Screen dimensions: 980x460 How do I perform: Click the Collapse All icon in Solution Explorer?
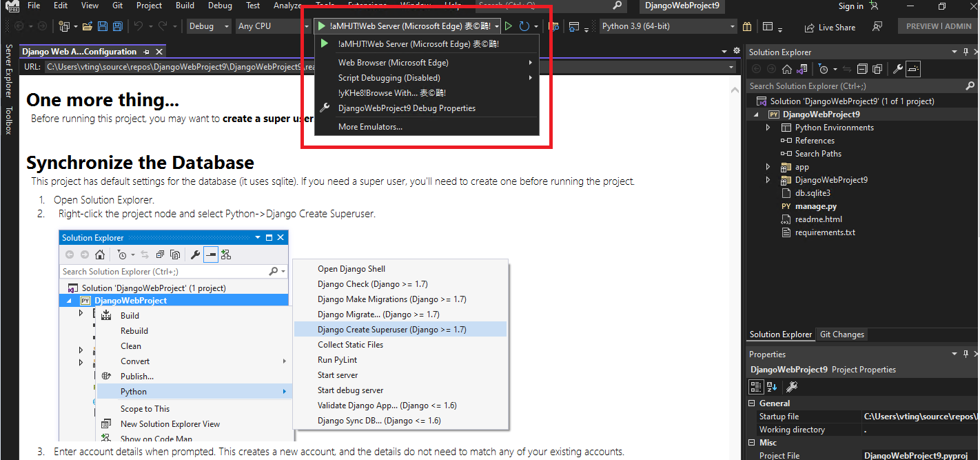(863, 68)
